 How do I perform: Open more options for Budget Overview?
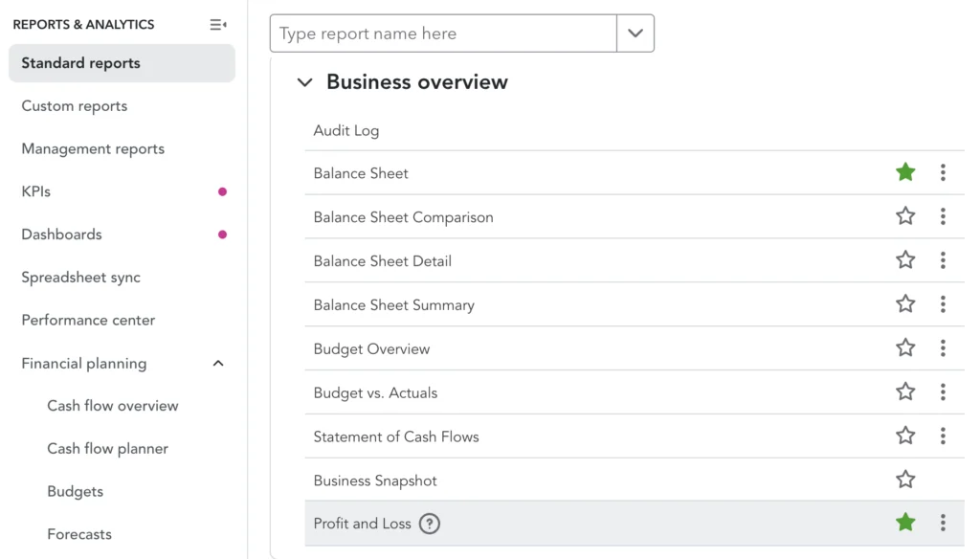pyautogui.click(x=943, y=347)
